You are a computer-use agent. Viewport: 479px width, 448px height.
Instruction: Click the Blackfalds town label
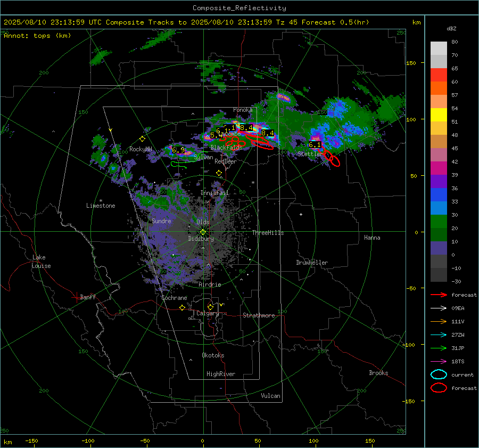226,148
